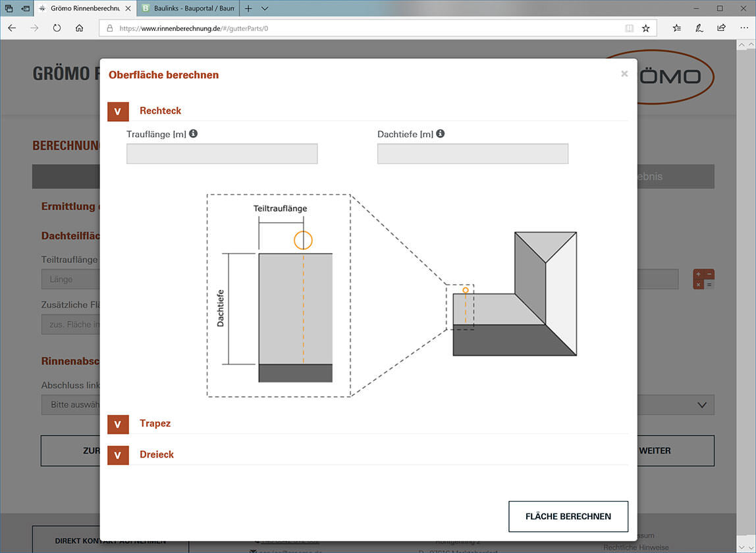The image size is (756, 553).
Task: Close the Grömo Rinnenberechnung tab
Action: (128, 8)
